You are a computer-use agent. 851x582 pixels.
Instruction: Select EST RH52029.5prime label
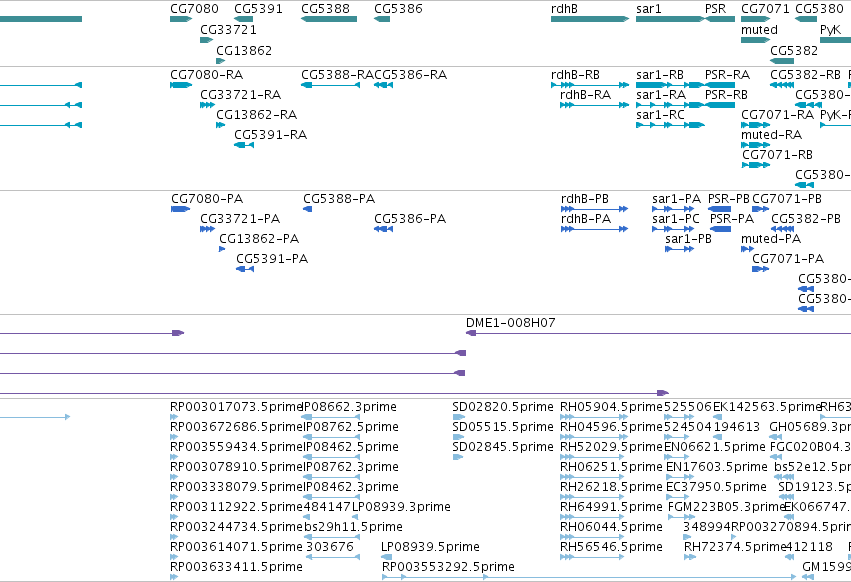pos(612,447)
